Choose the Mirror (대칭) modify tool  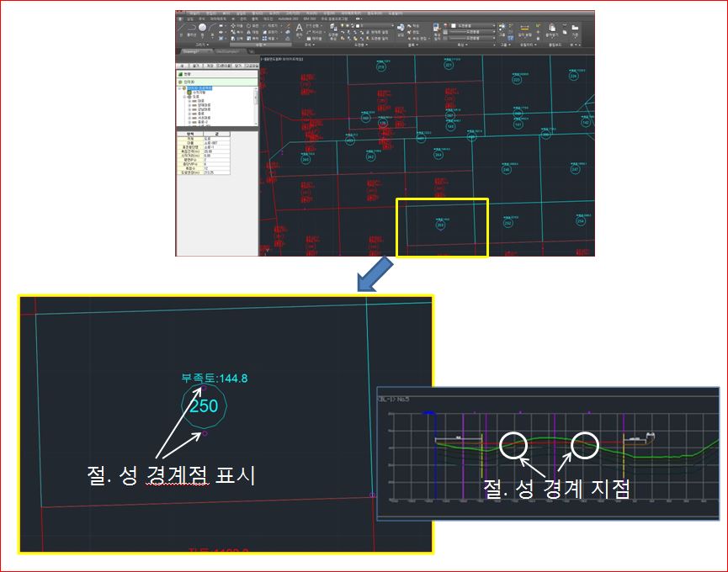[x=252, y=32]
